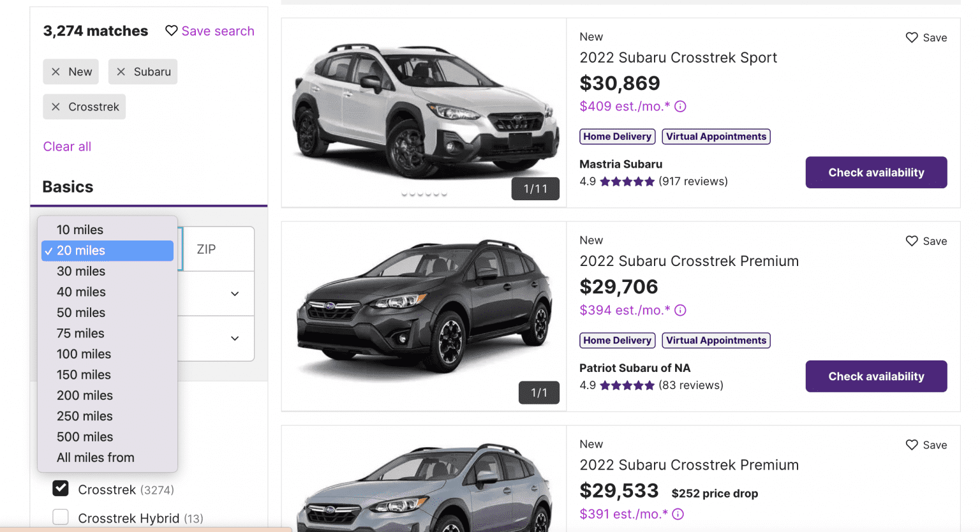The height and width of the screenshot is (532, 980).
Task: Check availability for the Crosstrek Premium
Action: tap(875, 376)
